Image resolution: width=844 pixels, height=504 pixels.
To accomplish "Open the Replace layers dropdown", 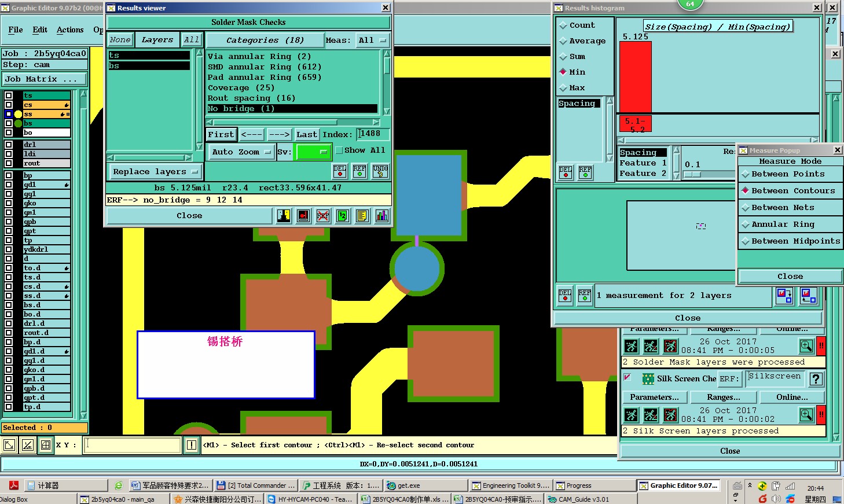I will (x=155, y=172).
